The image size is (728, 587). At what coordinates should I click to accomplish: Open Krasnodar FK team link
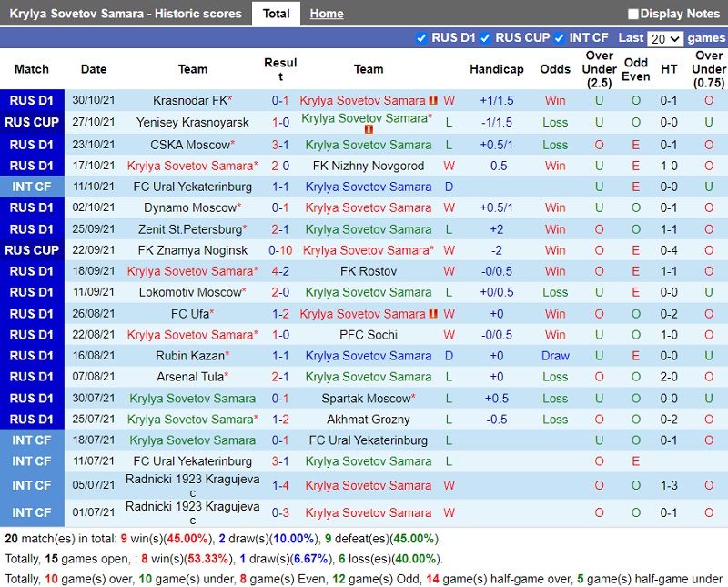(x=190, y=100)
